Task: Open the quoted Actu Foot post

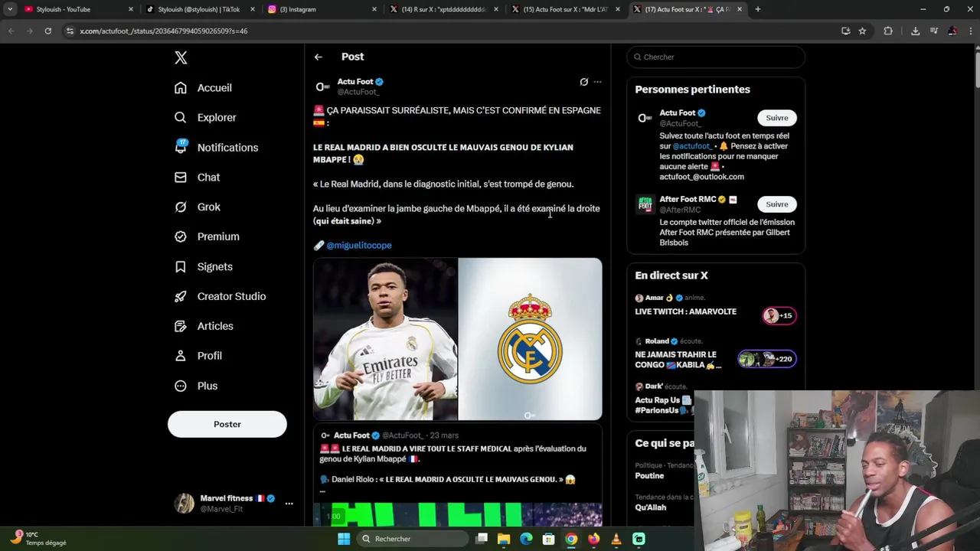Action: pyautogui.click(x=457, y=476)
